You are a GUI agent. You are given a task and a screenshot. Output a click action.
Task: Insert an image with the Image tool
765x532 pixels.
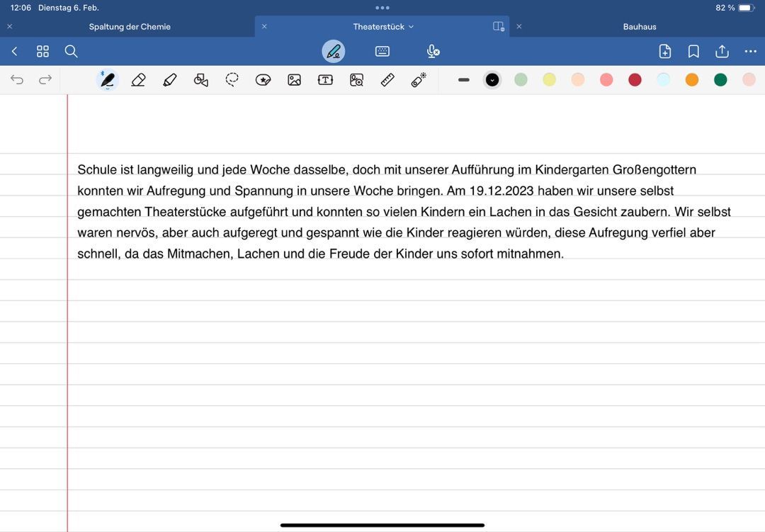tap(294, 80)
